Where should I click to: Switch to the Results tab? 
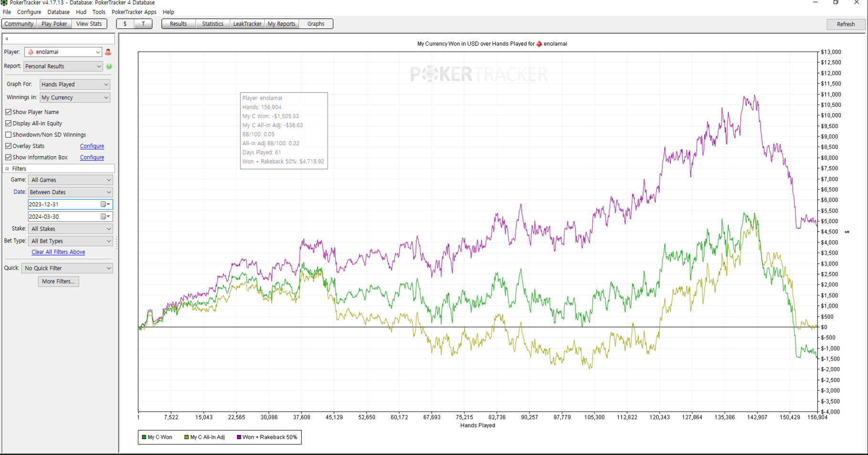[178, 24]
